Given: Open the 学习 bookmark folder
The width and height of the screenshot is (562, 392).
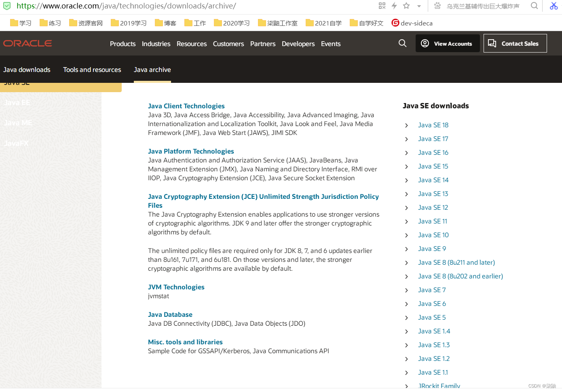Looking at the screenshot, I should pos(21,23).
